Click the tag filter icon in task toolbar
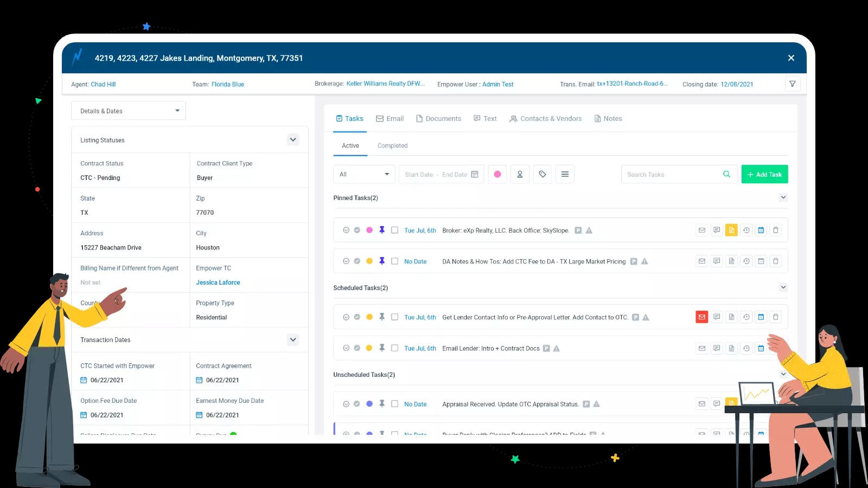Screen dimensions: 868x488 click(542, 174)
